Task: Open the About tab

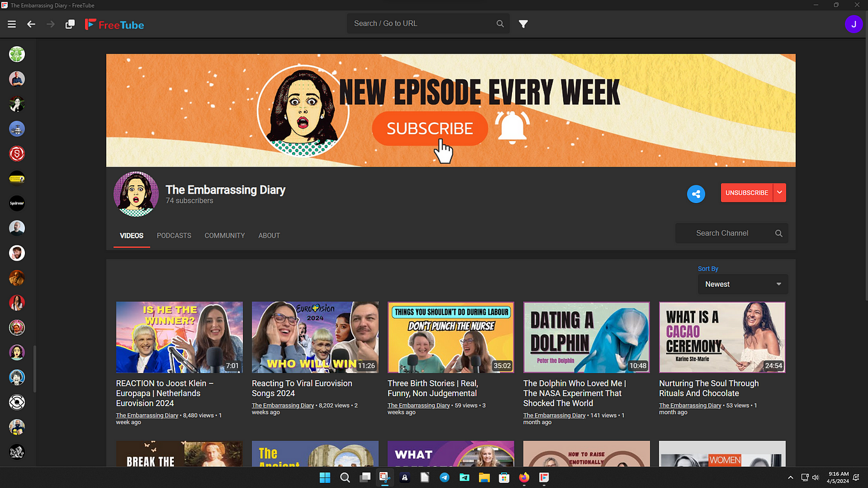Action: coord(269,236)
